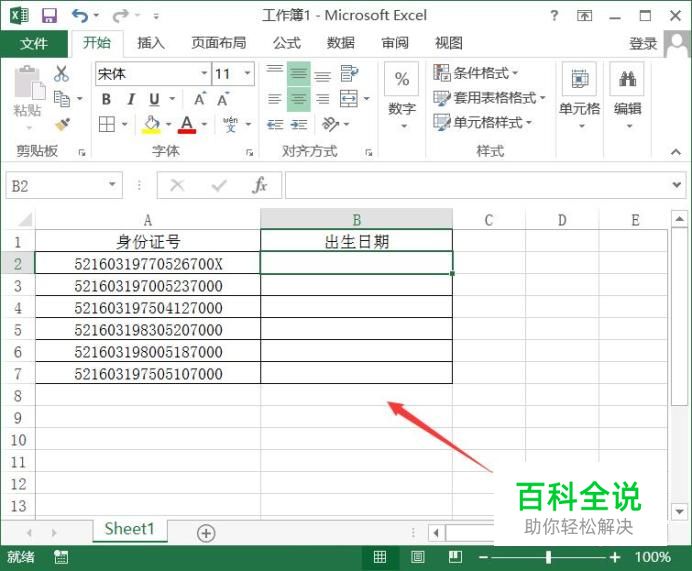This screenshot has width=692, height=571.
Task: Add a new sheet with plus button
Action: pos(206,533)
